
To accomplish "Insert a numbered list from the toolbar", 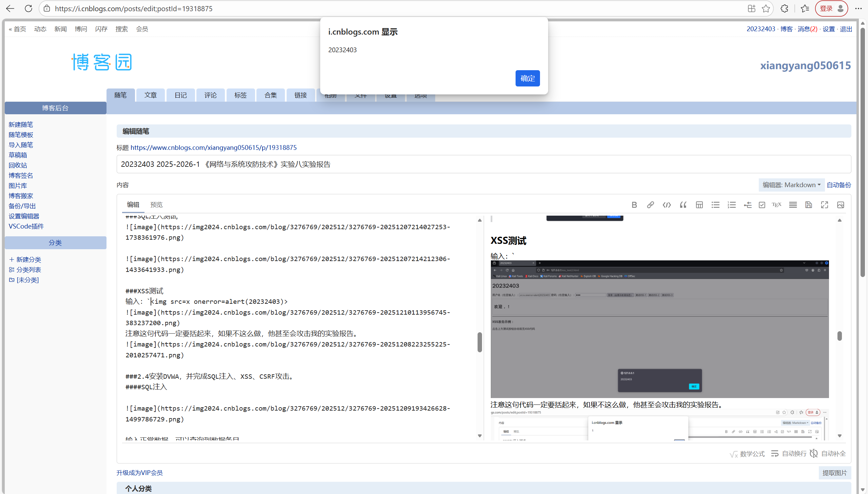I will tap(732, 205).
